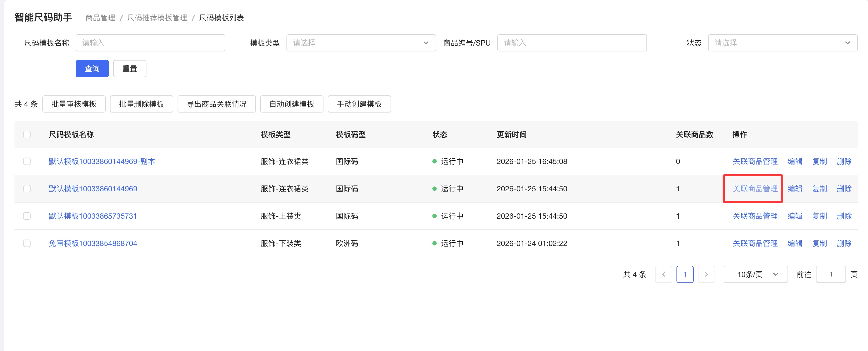Navigate to 尺码推荐模板管理 breadcrumb
Screen dimensions: 868x351
point(157,18)
